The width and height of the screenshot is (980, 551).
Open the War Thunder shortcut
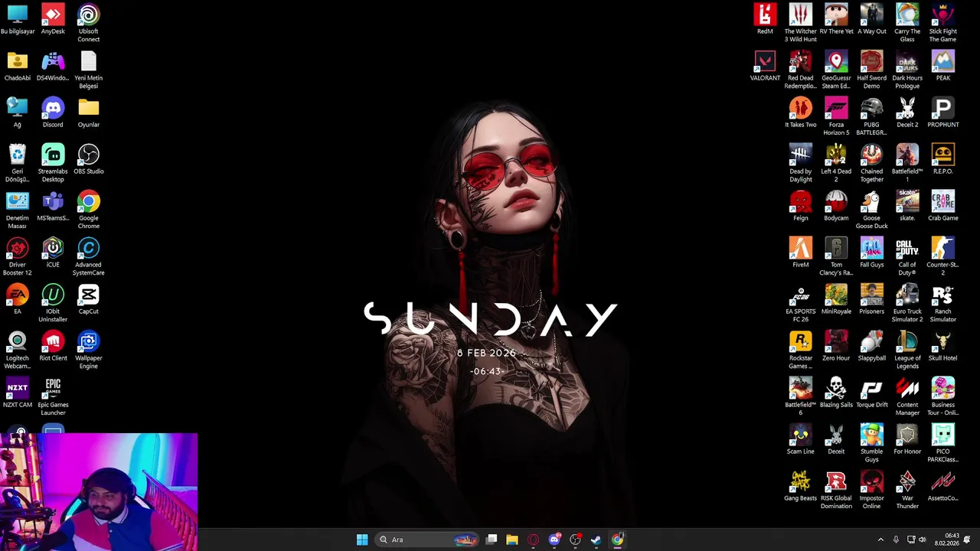point(907,490)
